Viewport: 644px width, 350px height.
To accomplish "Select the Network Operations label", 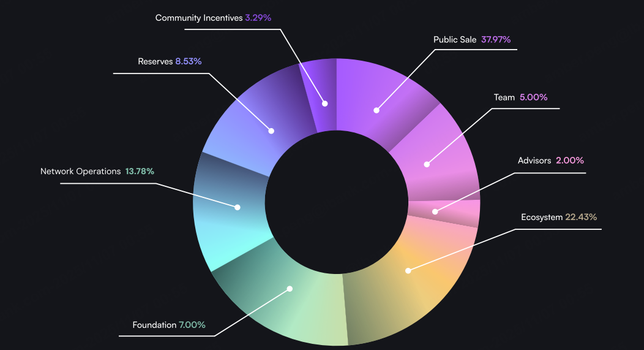I will (80, 172).
